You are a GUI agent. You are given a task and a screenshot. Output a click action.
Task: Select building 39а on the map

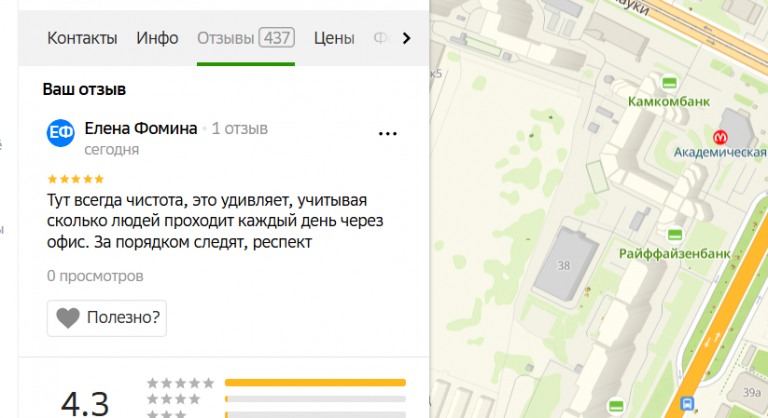[752, 393]
